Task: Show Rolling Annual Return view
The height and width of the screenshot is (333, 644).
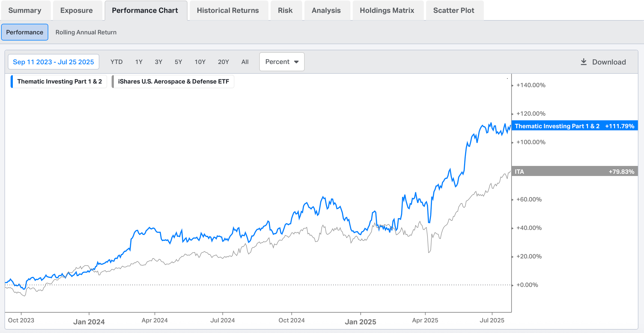Action: click(x=86, y=32)
